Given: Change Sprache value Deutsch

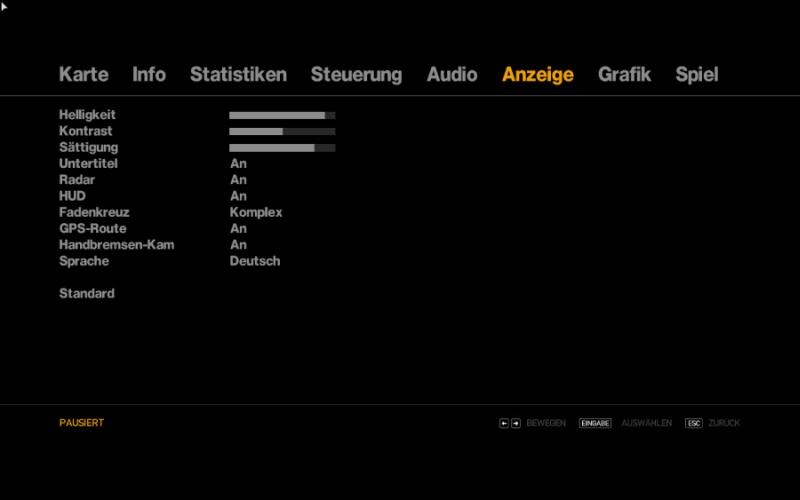Looking at the screenshot, I should pos(255,261).
